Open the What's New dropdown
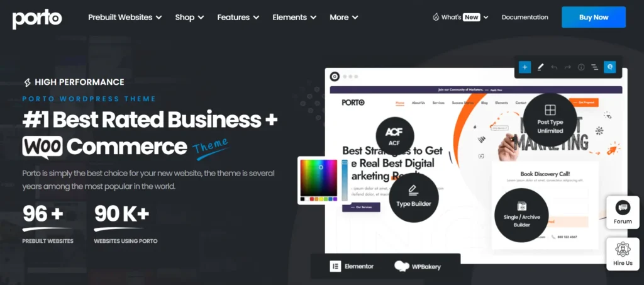This screenshot has width=644, height=285. 460,17
